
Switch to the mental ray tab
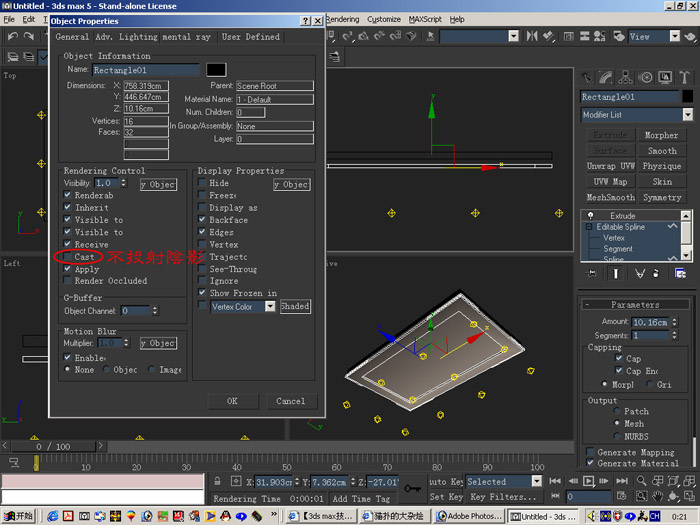(186, 37)
